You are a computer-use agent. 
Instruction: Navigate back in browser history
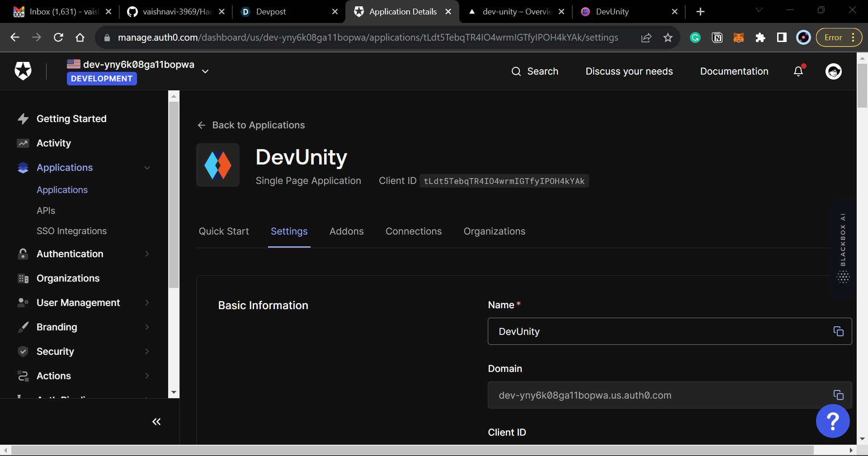(x=15, y=38)
